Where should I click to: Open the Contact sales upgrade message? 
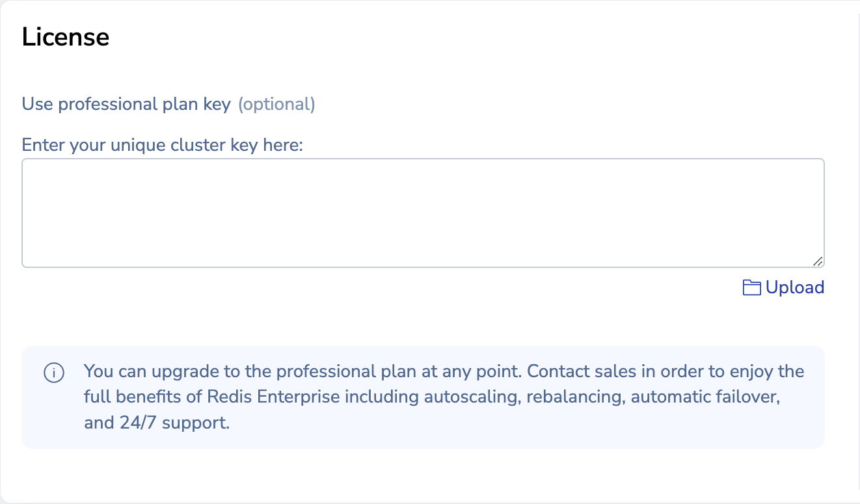(x=423, y=397)
